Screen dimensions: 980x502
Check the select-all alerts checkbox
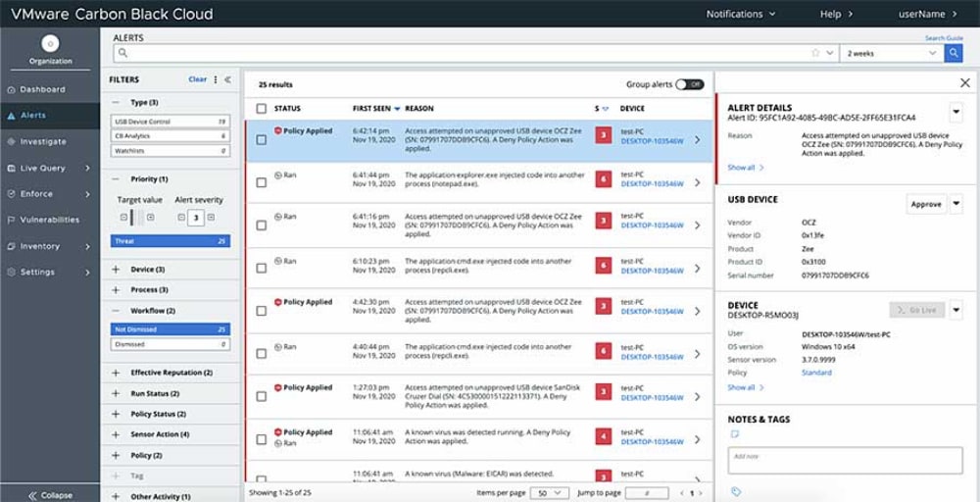click(262, 109)
